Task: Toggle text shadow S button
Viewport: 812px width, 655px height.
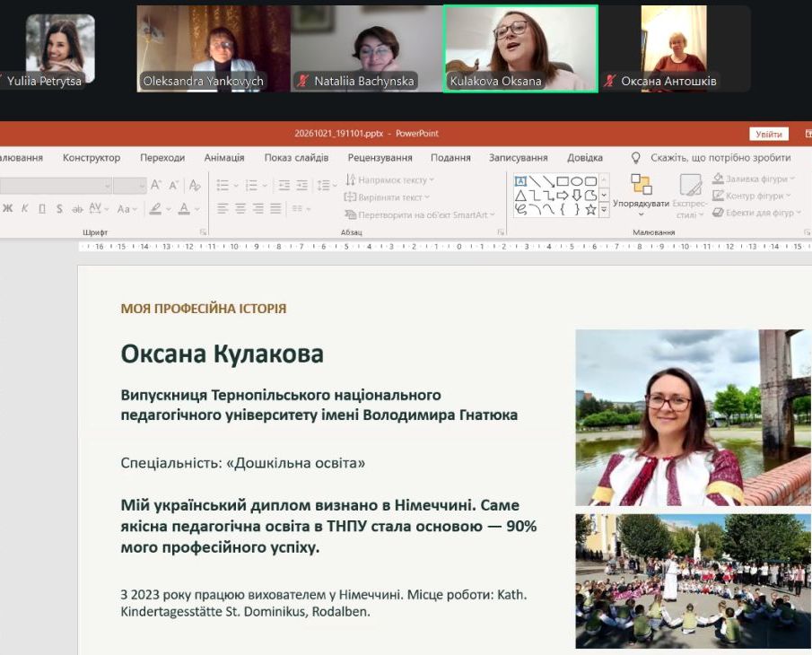Action: pos(59,209)
